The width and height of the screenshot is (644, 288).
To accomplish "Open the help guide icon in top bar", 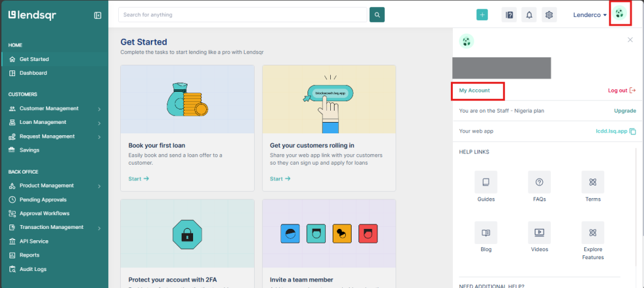I will pyautogui.click(x=509, y=15).
